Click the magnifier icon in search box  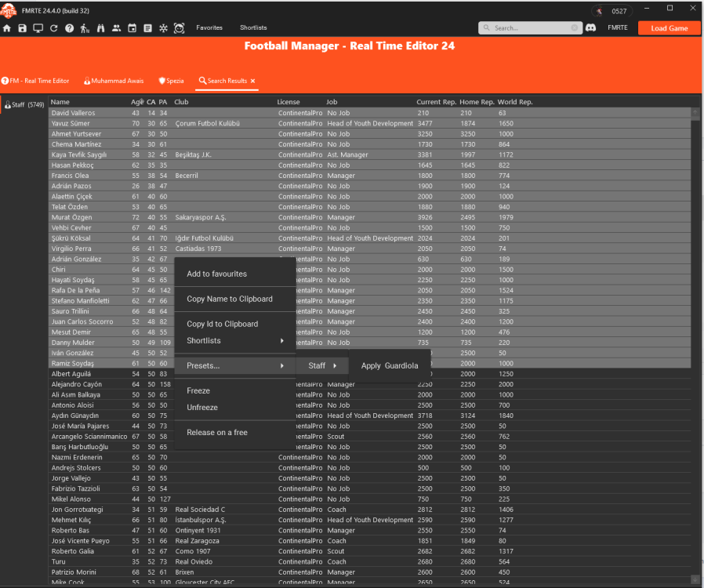(x=486, y=27)
